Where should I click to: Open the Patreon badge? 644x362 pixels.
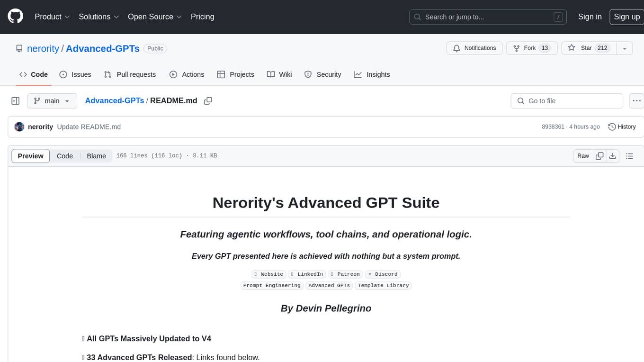[x=345, y=274]
